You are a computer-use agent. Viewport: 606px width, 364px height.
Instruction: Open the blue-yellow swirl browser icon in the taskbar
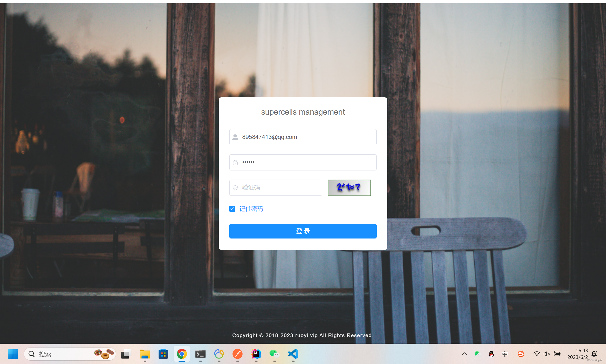(x=219, y=354)
